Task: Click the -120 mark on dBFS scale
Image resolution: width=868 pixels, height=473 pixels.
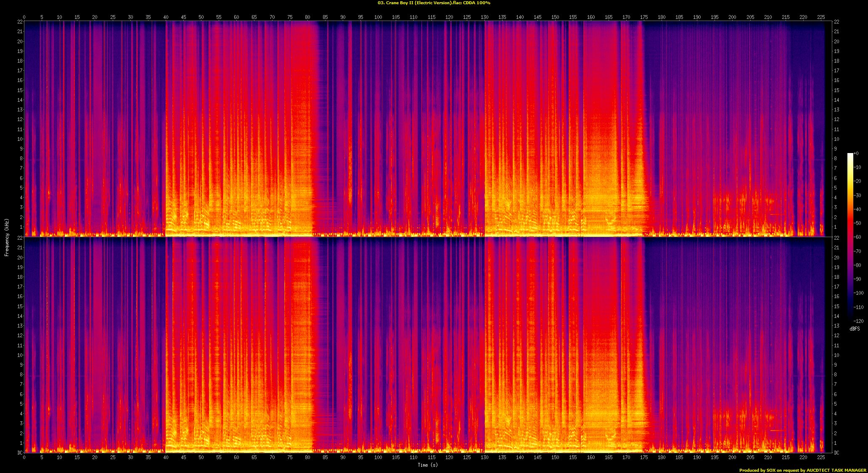Action: tap(858, 321)
